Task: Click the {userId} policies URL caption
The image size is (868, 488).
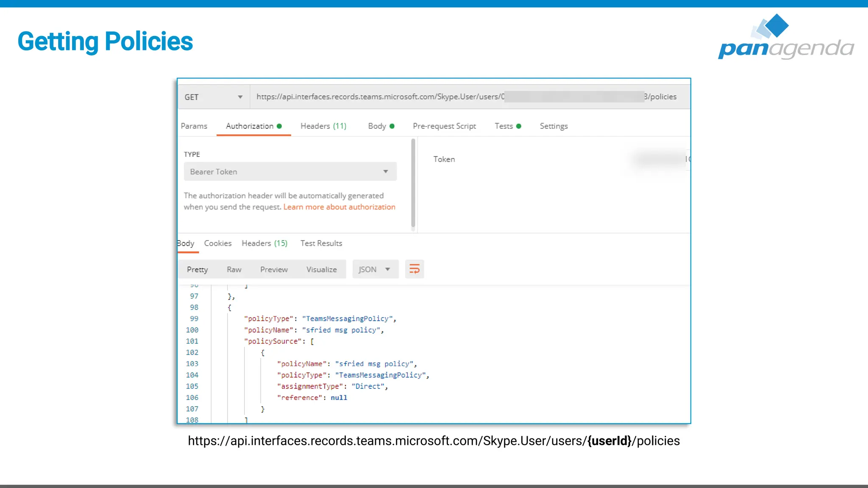Action: pos(434,441)
